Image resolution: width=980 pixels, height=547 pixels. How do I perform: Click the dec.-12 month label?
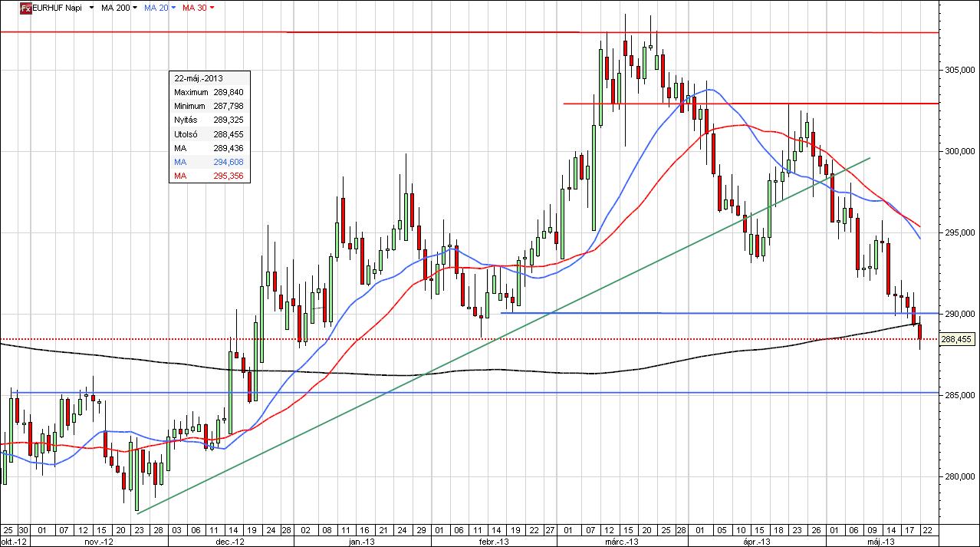coord(230,541)
